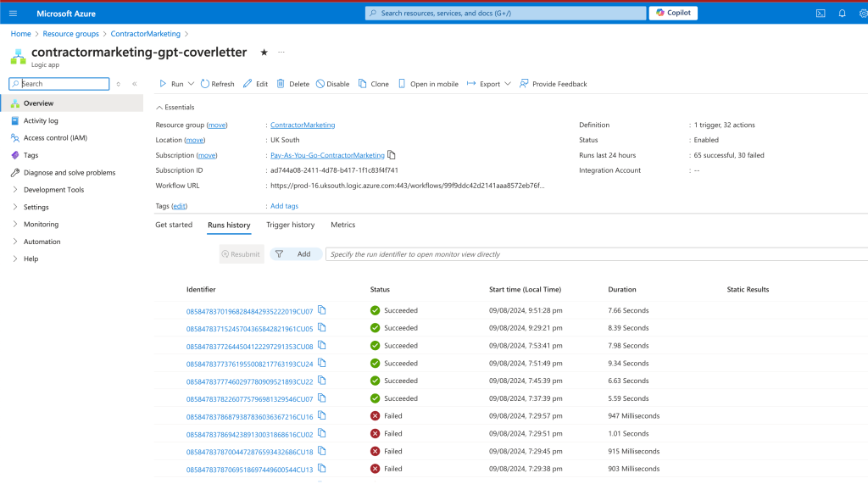
Task: Open Resource groups breadcrumb
Action: point(71,34)
